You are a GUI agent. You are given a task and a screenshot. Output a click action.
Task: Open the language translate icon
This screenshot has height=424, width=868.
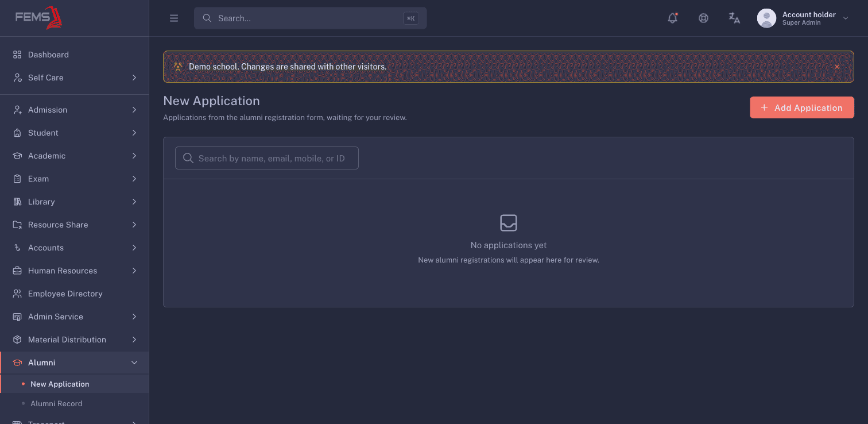[734, 18]
